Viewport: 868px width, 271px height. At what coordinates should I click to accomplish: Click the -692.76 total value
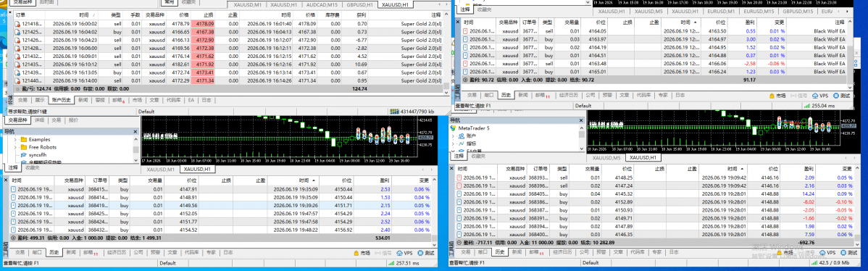pyautogui.click(x=805, y=243)
